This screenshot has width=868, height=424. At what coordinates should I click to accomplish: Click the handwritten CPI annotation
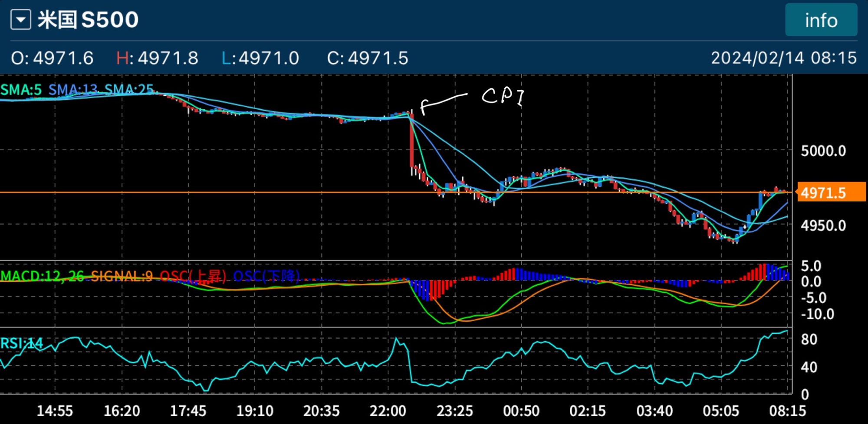click(x=503, y=96)
